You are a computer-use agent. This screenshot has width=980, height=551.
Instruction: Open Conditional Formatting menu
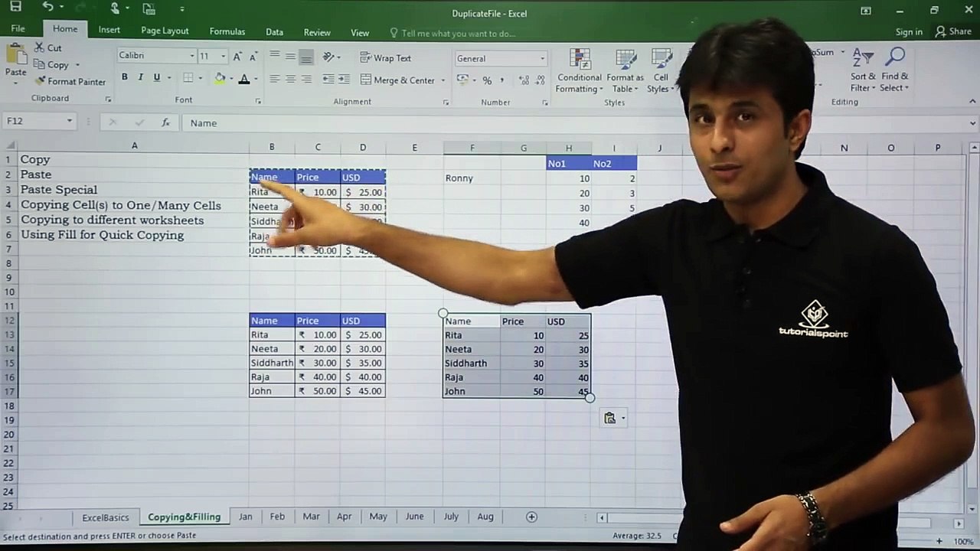coord(579,70)
